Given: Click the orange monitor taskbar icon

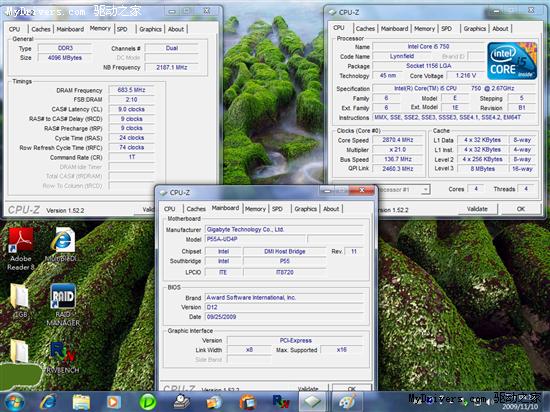Looking at the screenshot, I should click(248, 402).
